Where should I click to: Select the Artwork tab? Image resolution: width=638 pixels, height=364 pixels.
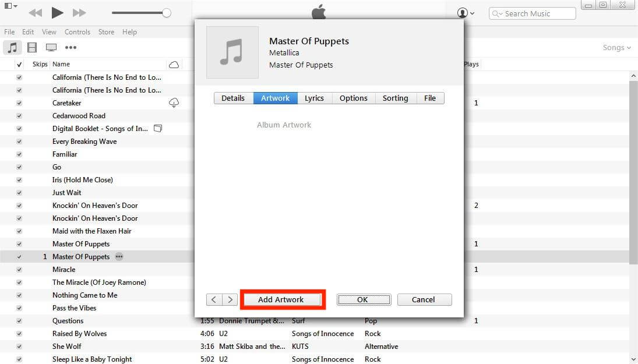[x=276, y=98]
